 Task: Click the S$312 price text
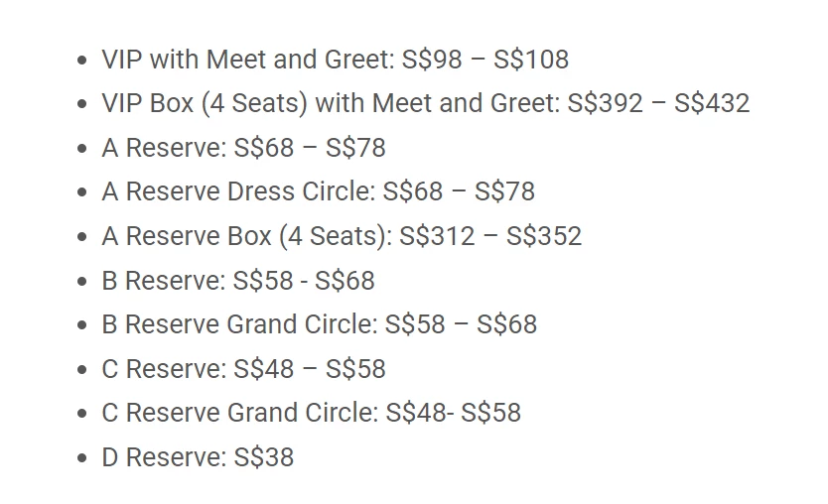pos(437,236)
